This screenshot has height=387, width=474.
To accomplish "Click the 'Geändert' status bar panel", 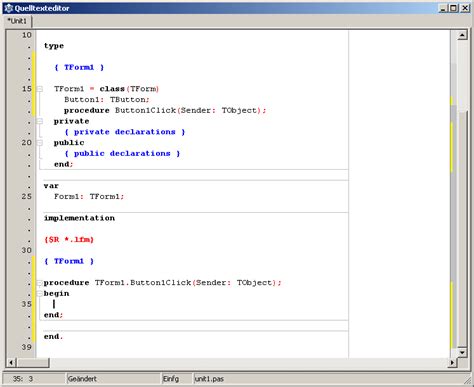I will coord(113,379).
